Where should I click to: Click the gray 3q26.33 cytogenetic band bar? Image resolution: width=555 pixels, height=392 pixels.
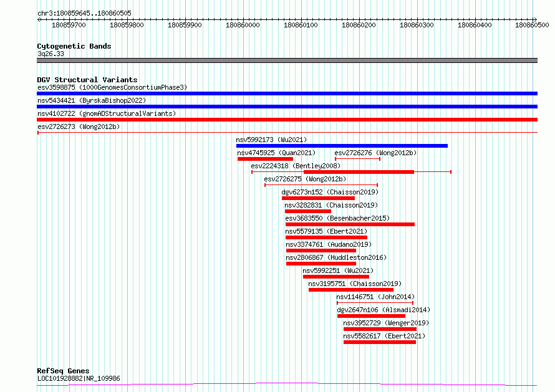click(287, 60)
